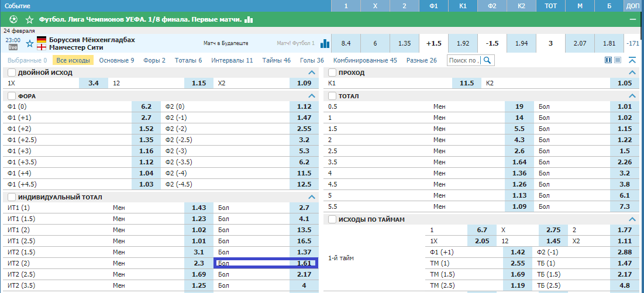Click double chance 1X odds 3.4
The width and height of the screenshot is (644, 293).
(x=93, y=83)
